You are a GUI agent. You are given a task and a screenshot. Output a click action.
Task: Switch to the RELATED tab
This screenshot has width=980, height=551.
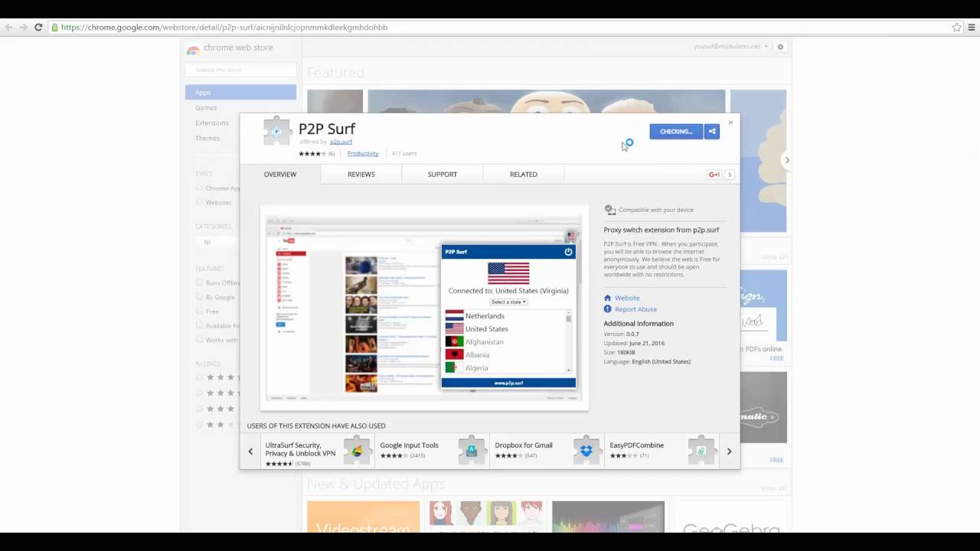[524, 174]
